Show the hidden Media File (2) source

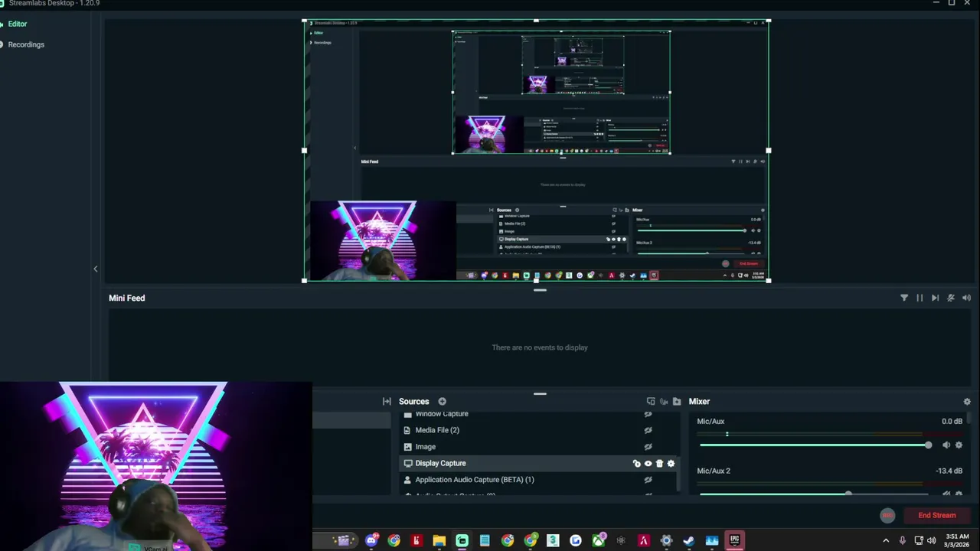click(648, 430)
